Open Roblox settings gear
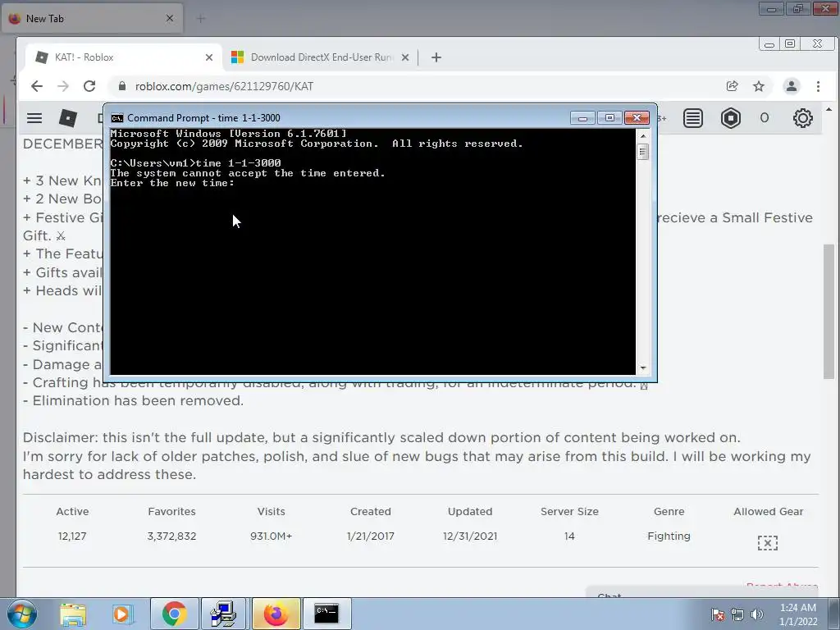The image size is (840, 630). click(802, 118)
